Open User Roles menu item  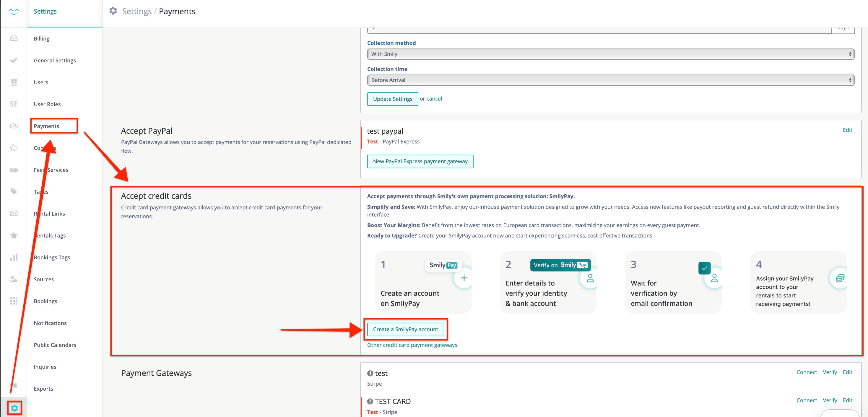coord(47,104)
